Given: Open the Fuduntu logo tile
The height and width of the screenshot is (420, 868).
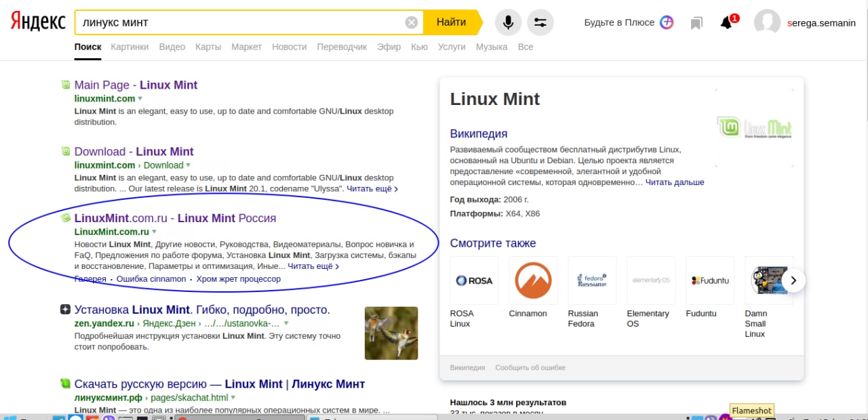Looking at the screenshot, I should (x=710, y=280).
